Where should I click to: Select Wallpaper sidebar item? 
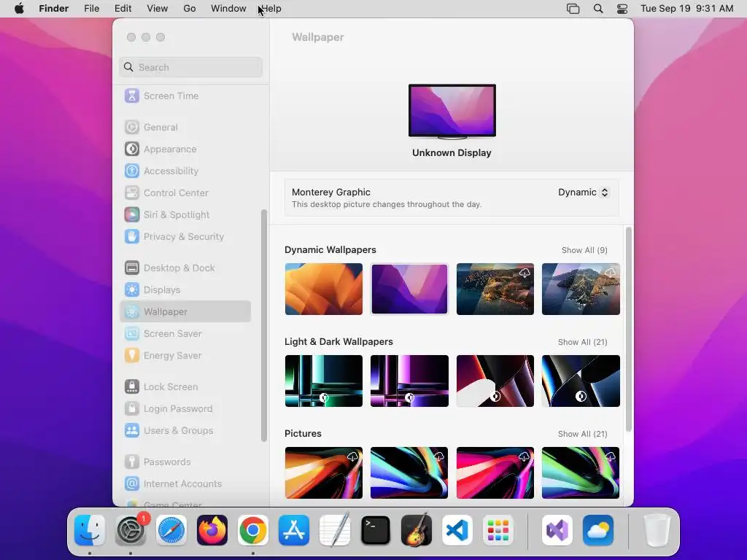click(185, 311)
